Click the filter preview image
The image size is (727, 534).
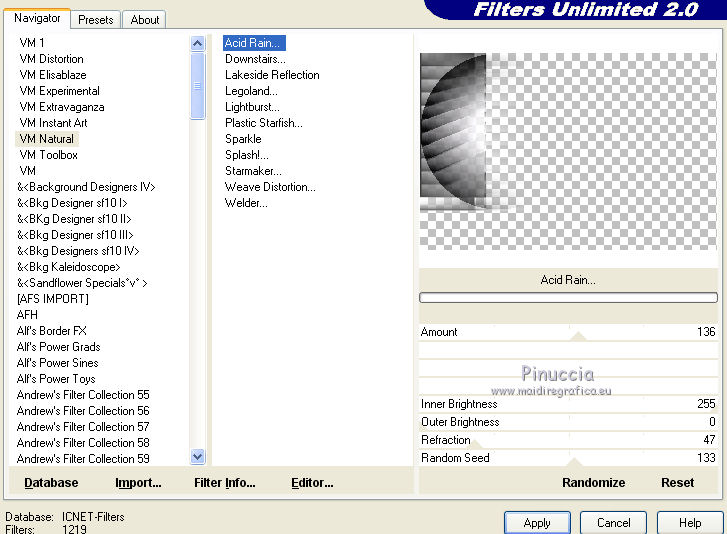pos(568,151)
